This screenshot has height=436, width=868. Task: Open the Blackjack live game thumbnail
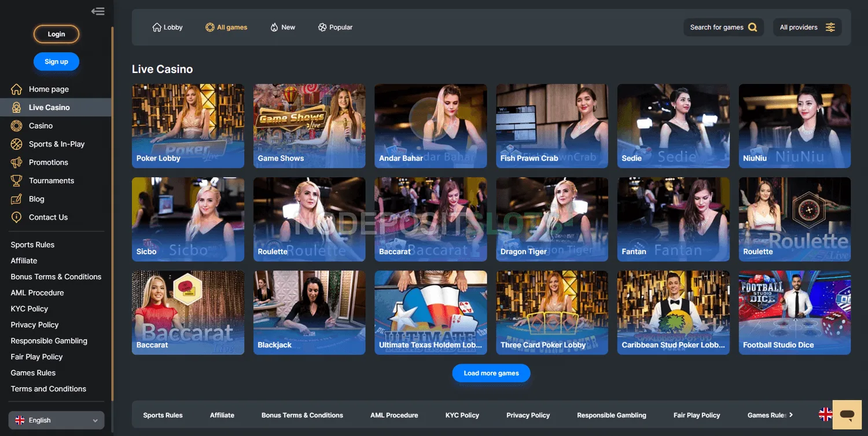coord(309,312)
